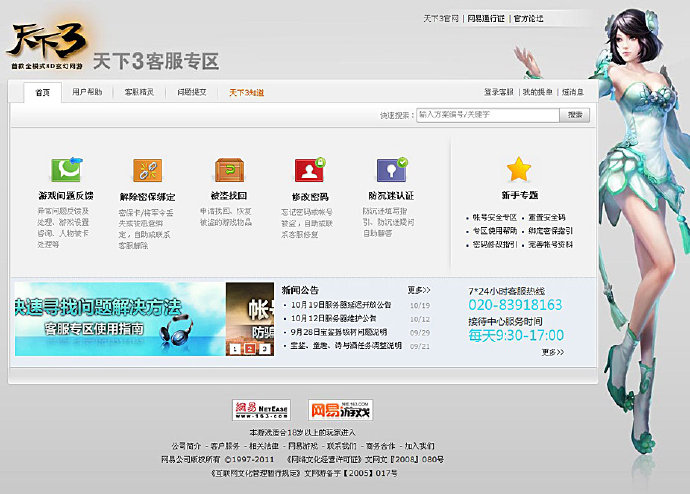690x494 pixels.
Task: Click the yellow star 新手专题 icon
Action: [x=519, y=169]
